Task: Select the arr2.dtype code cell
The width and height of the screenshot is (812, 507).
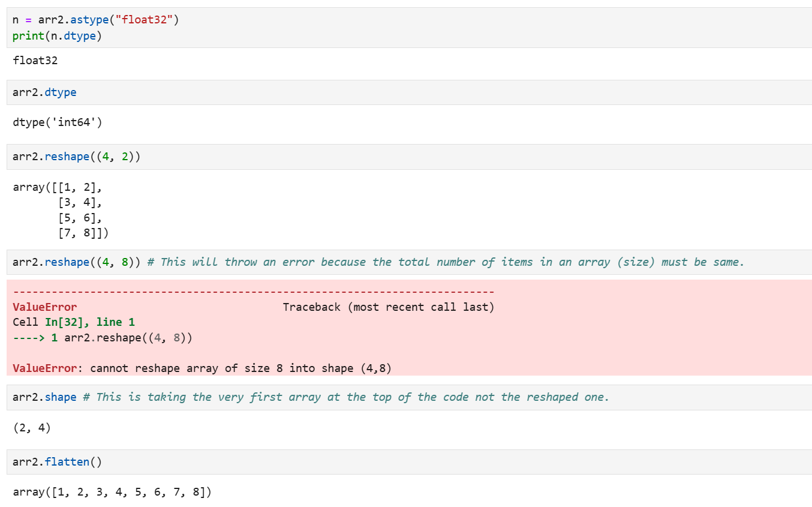Action: click(44, 93)
